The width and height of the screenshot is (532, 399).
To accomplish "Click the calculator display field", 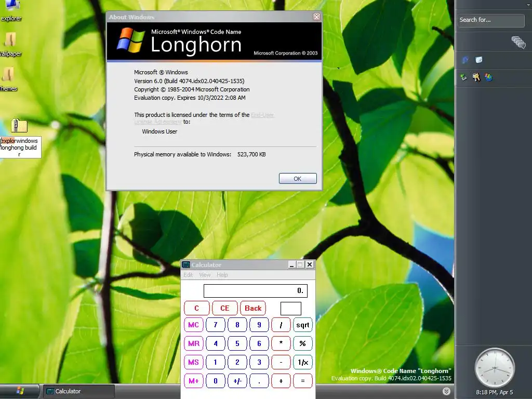I will click(x=256, y=291).
